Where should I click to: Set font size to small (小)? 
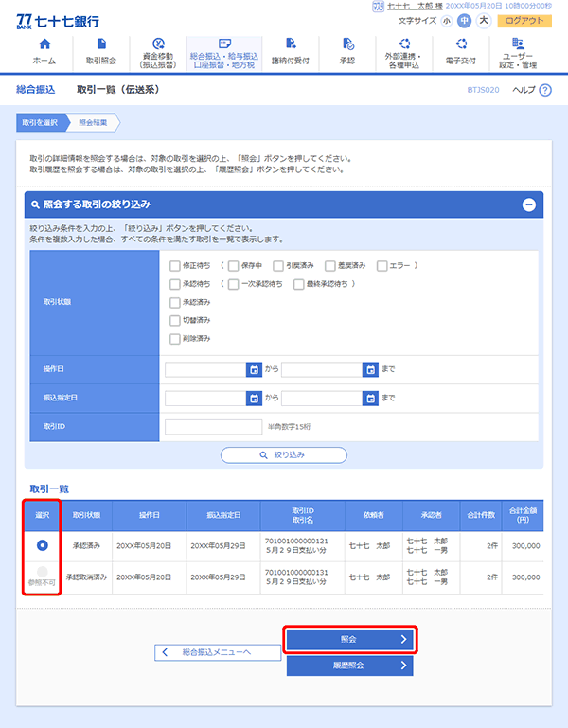[x=446, y=21]
